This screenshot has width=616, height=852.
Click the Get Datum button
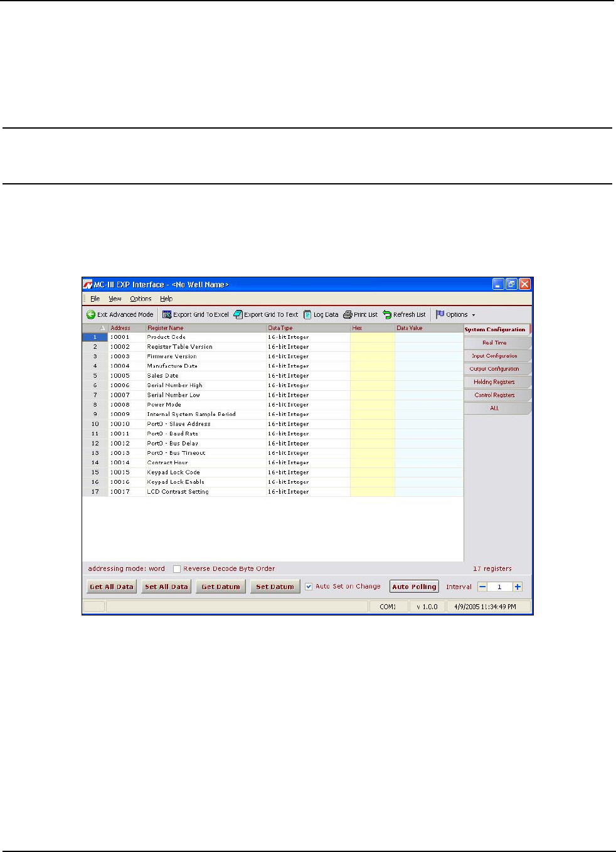pyautogui.click(x=221, y=587)
